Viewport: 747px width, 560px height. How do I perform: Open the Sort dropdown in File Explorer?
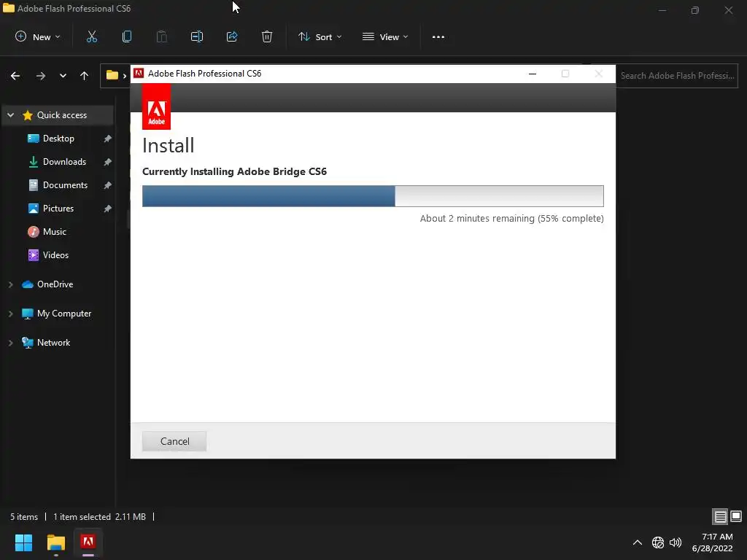click(320, 36)
